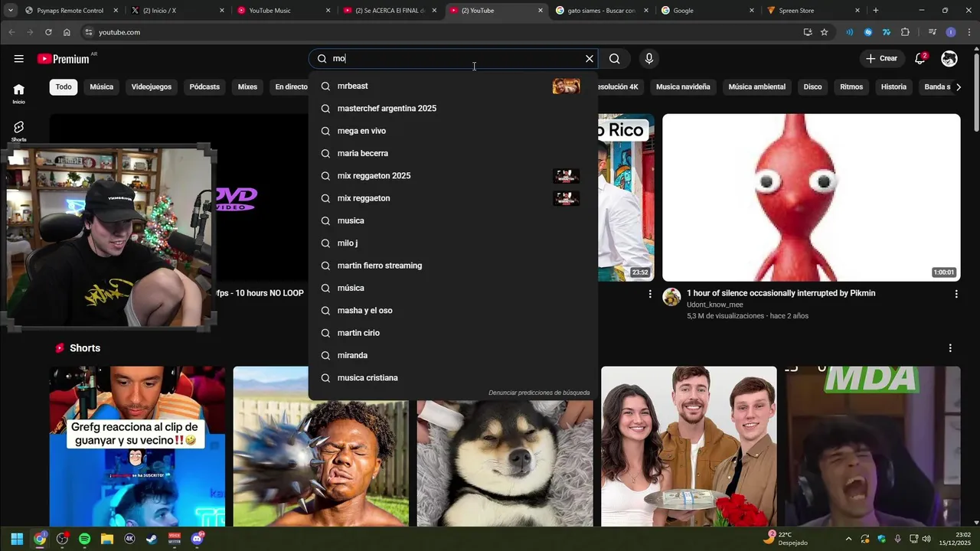
Task: Switch to gato siames search tab
Action: [x=601, y=11]
